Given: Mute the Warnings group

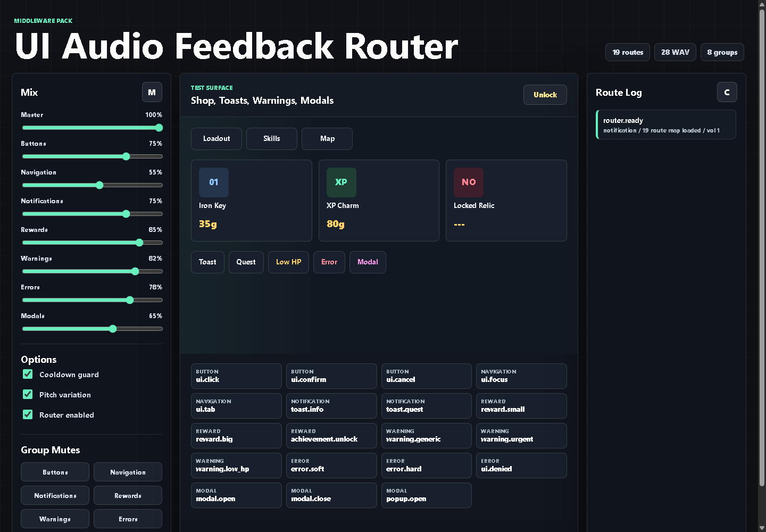Looking at the screenshot, I should (x=55, y=519).
